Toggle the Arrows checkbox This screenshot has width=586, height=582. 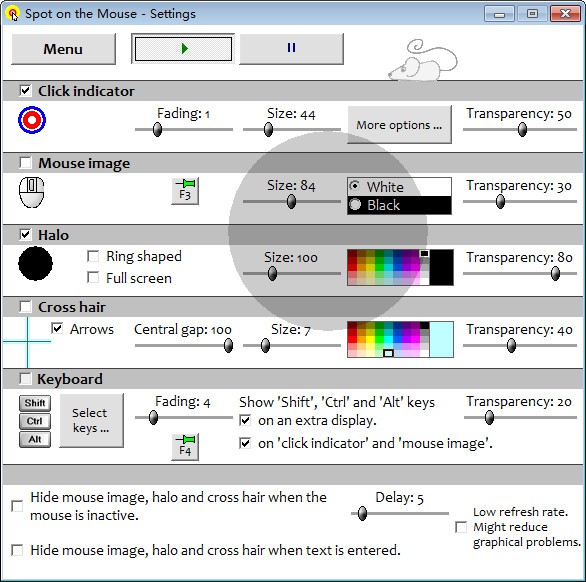[57, 329]
